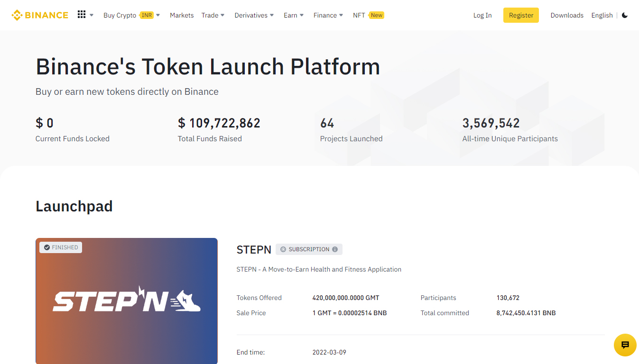639x364 pixels.
Task: Click the sale price 0.00002514 BNB
Action: coord(350,313)
